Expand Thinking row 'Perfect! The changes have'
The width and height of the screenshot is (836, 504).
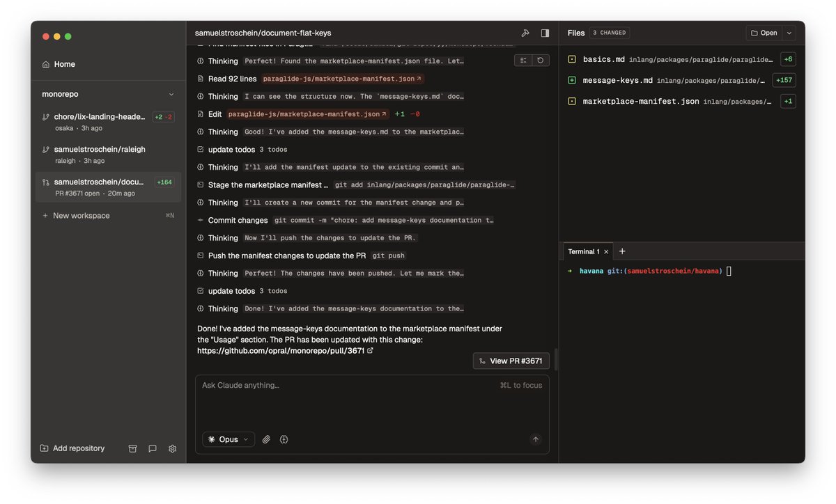click(331, 273)
